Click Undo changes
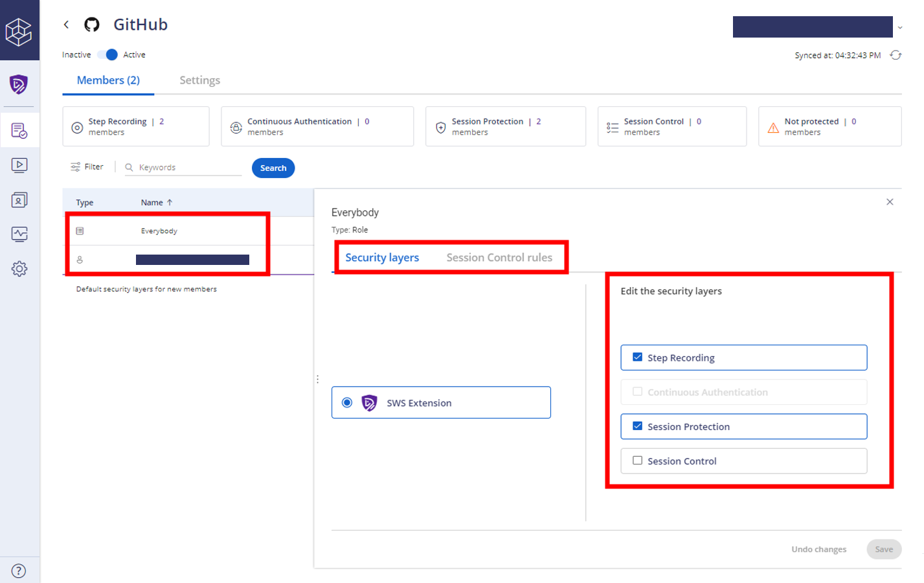Image resolution: width=924 pixels, height=583 pixels. (818, 549)
